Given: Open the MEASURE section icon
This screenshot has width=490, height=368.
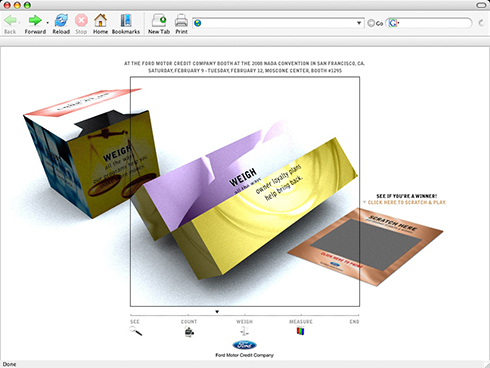Looking at the screenshot, I should point(300,331).
